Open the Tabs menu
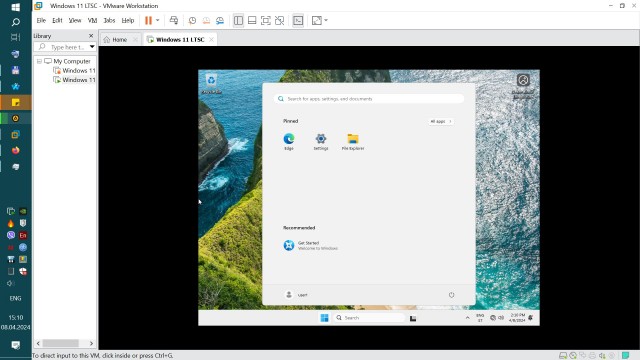Screen dimensions: 640x360 tap(109, 20)
